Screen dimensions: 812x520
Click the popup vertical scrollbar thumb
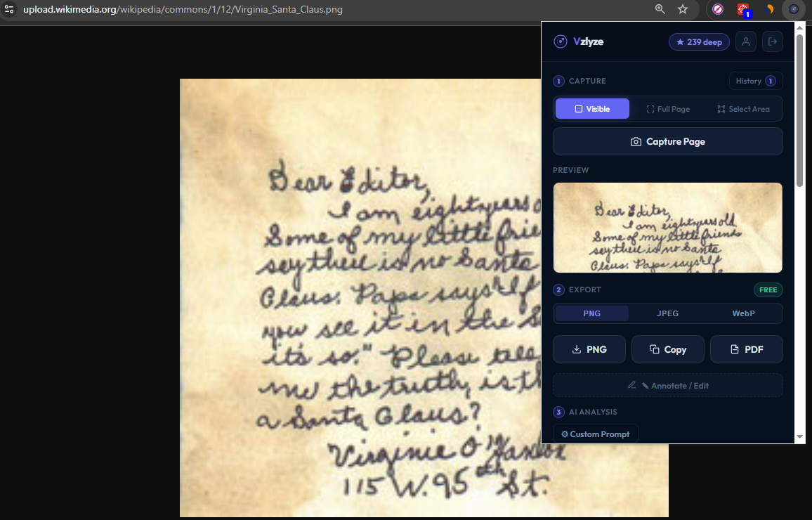pos(799,110)
